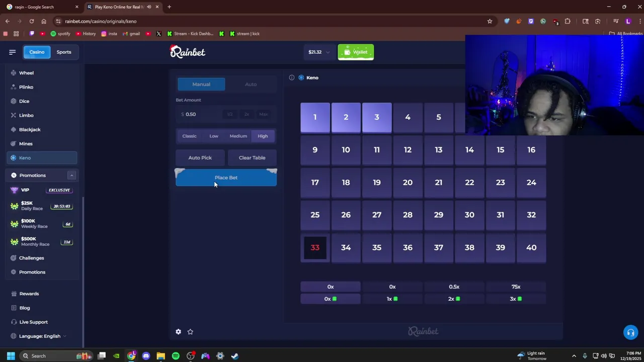Click the 75x payout cell
Viewport: 644px width, 362px height.
pyautogui.click(x=516, y=287)
